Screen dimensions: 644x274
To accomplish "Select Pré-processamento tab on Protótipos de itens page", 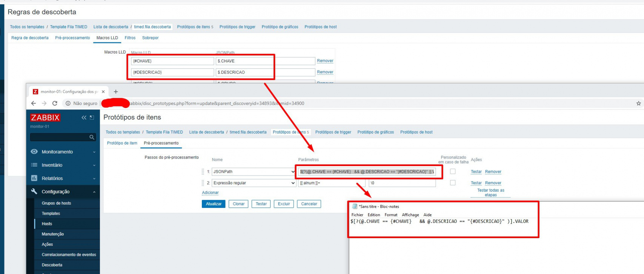I will point(161,143).
